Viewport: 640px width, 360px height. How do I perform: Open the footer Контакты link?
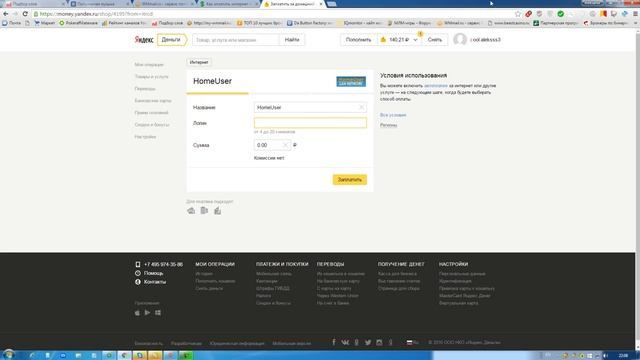[x=155, y=282]
